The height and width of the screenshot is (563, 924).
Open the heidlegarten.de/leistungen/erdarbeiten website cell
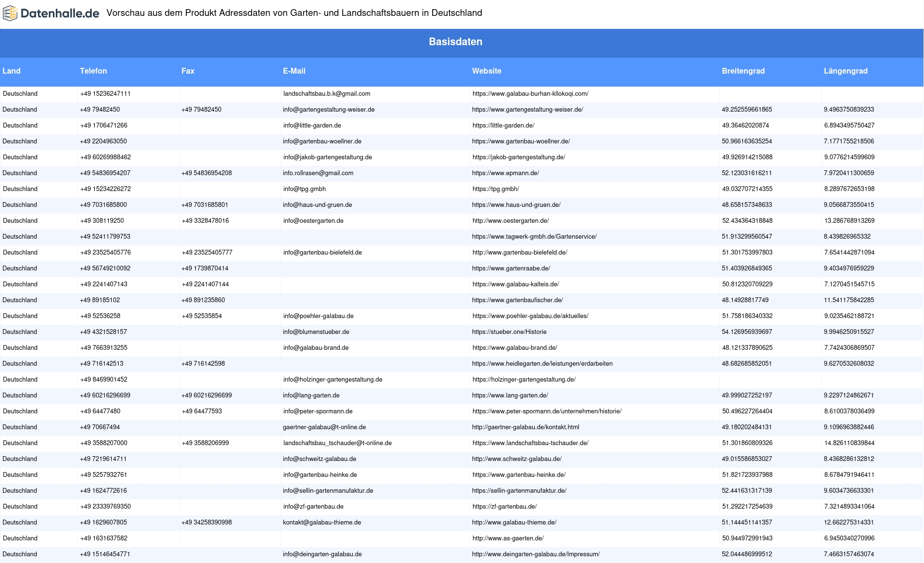542,364
